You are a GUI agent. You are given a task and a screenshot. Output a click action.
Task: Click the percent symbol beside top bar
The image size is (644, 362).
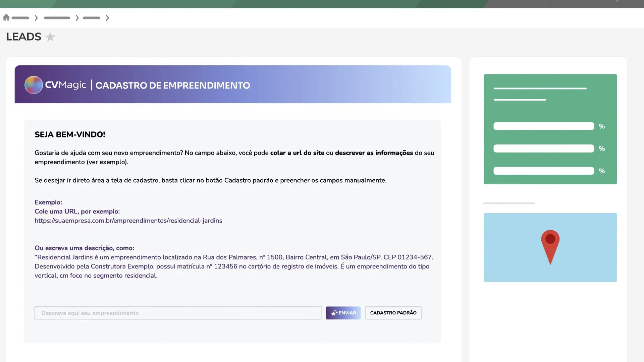pyautogui.click(x=602, y=126)
